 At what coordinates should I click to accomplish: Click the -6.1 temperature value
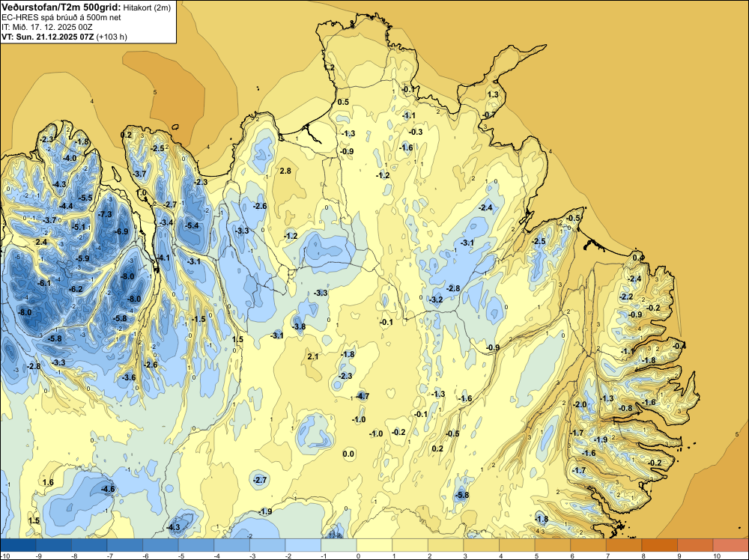pos(44,283)
